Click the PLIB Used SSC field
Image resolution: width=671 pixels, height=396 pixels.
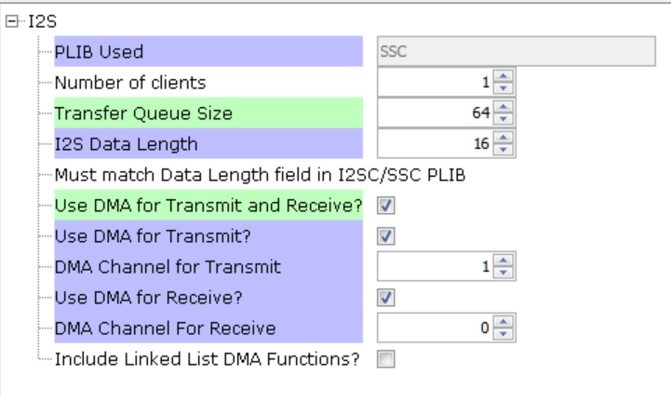(516, 51)
